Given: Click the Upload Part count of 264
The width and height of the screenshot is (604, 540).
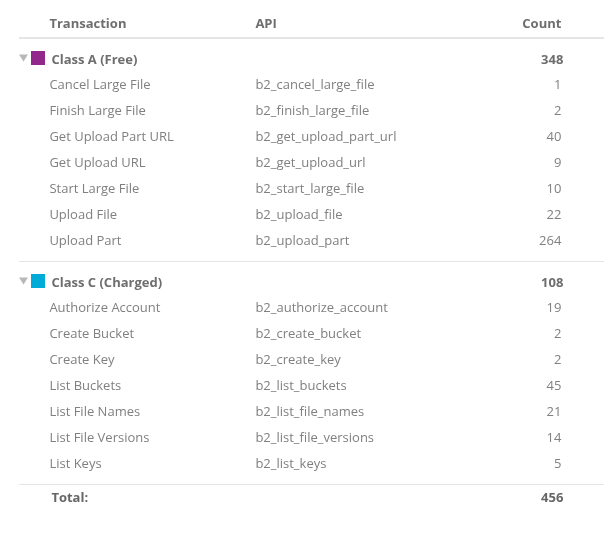Looking at the screenshot, I should tap(549, 241).
